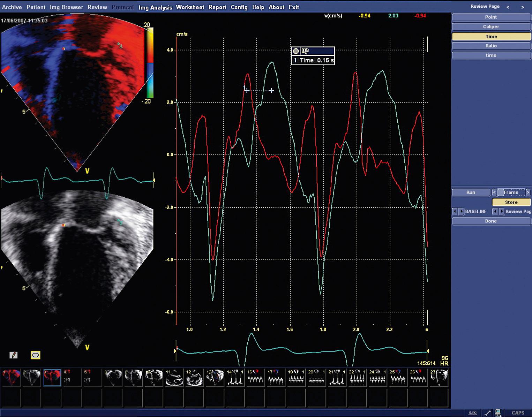Click the Done button
Image resolution: width=532 pixels, height=417 pixels.
(491, 221)
